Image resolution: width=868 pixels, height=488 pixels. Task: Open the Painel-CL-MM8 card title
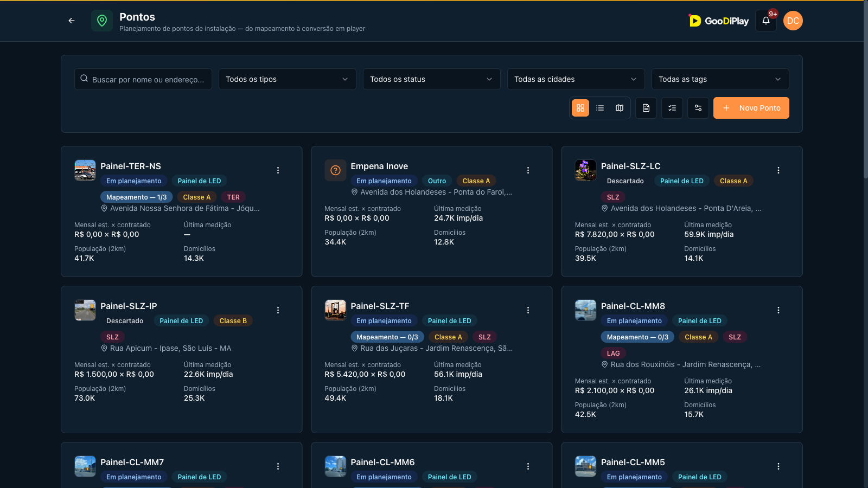tap(633, 306)
